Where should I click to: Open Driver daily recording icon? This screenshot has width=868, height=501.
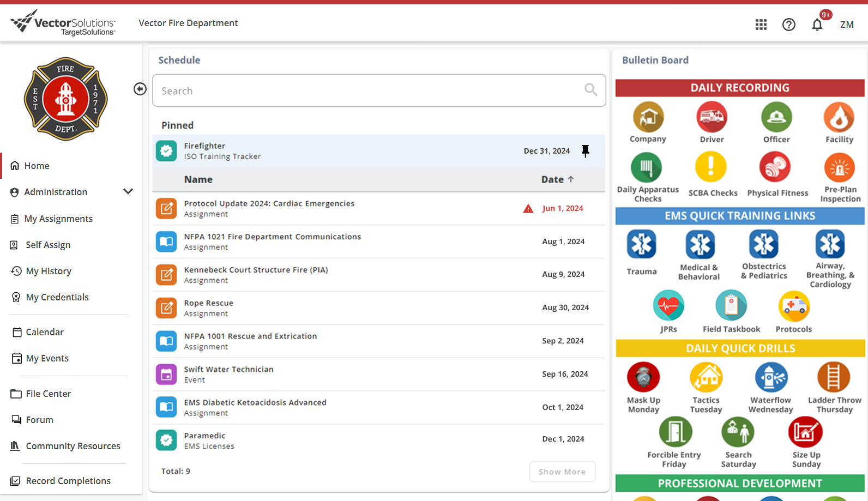pyautogui.click(x=712, y=117)
